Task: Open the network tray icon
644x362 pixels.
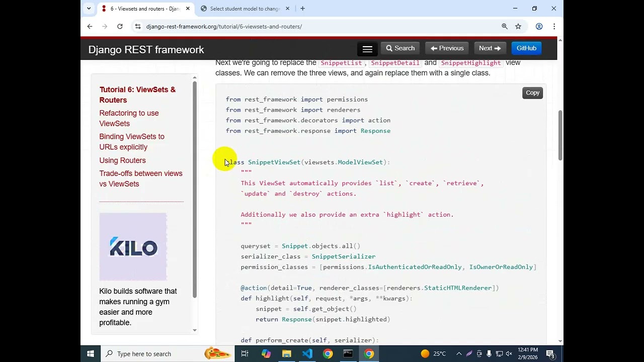Action: (499, 354)
